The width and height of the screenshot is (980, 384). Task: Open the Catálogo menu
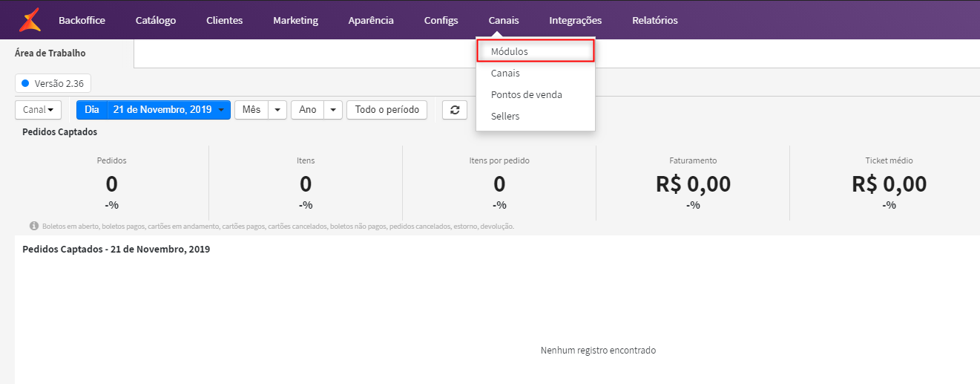tap(156, 21)
